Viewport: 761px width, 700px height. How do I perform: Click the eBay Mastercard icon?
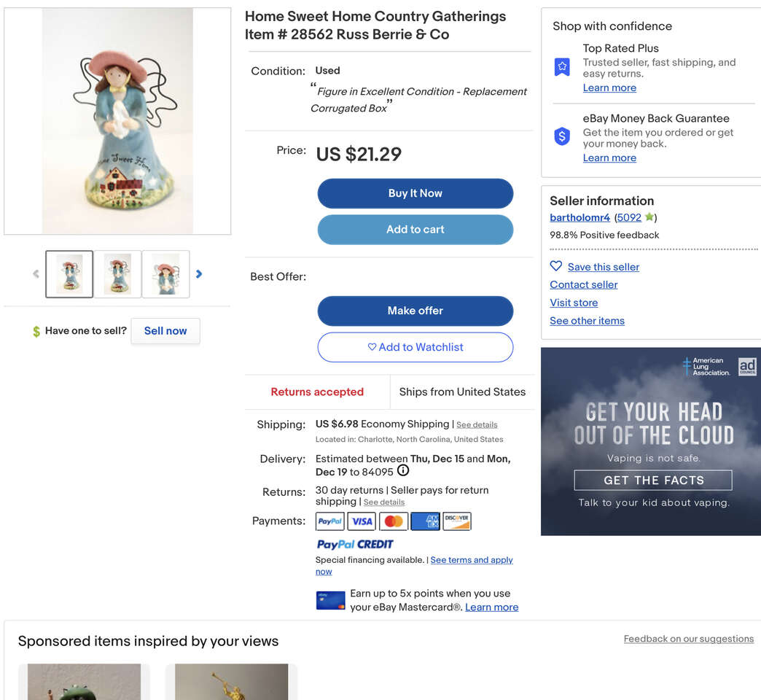[x=330, y=600]
